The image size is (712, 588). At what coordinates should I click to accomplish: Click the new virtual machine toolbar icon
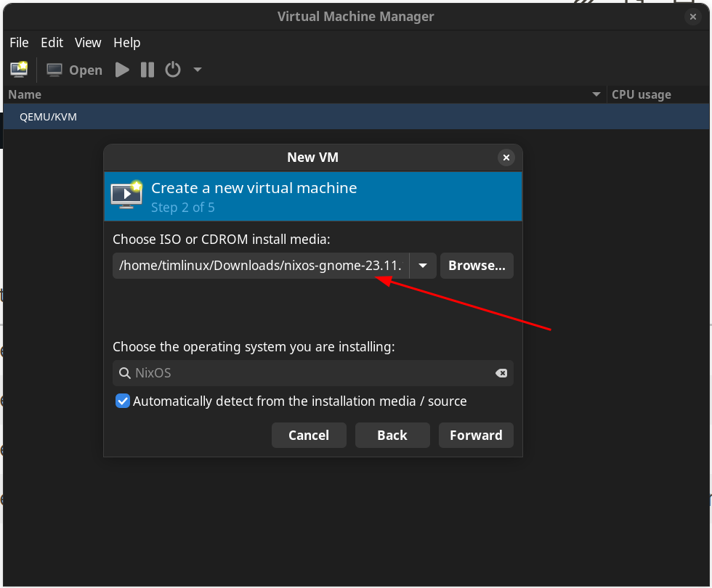click(19, 70)
